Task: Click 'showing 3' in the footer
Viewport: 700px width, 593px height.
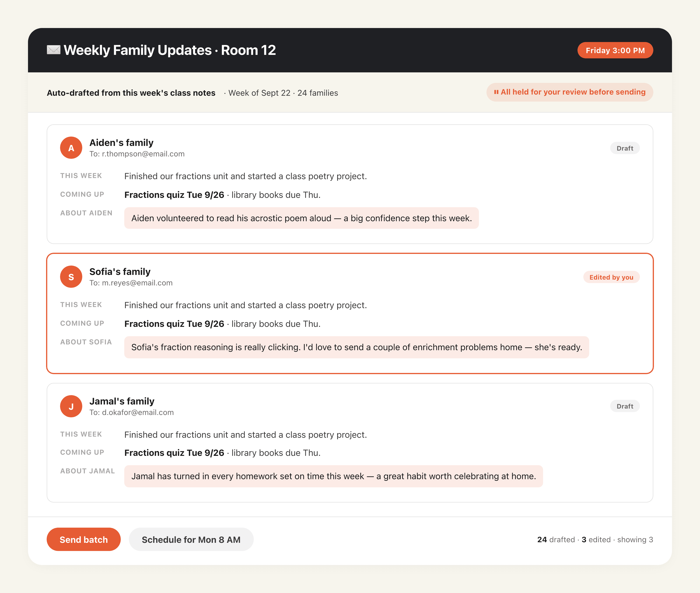Action: click(635, 539)
